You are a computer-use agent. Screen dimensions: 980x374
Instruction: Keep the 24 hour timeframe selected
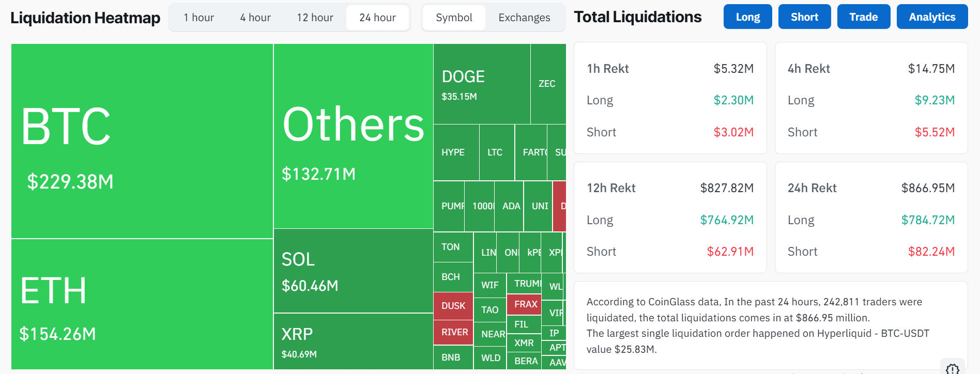coord(377,17)
